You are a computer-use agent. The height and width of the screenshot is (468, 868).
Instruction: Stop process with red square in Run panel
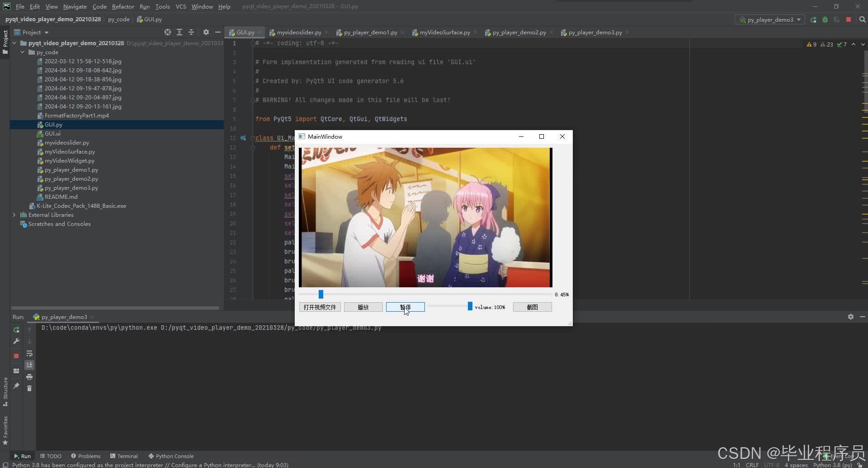click(x=16, y=356)
